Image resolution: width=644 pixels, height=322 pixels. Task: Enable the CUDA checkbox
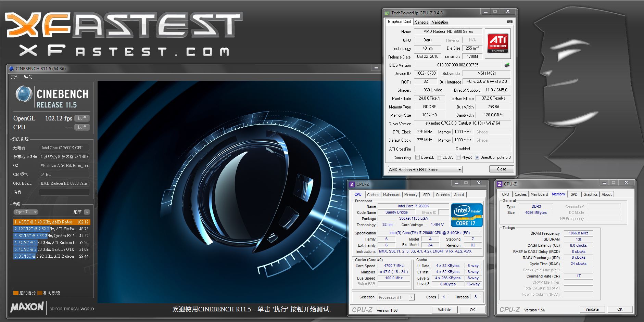pos(439,157)
